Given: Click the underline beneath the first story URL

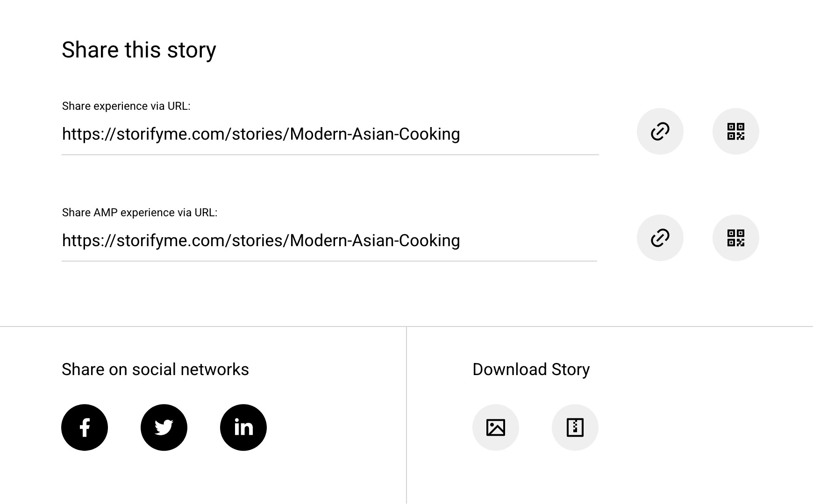Looking at the screenshot, I should [x=330, y=155].
